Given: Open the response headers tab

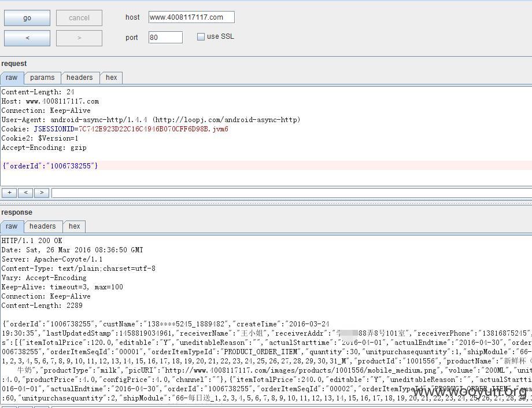Looking at the screenshot, I should 43,226.
